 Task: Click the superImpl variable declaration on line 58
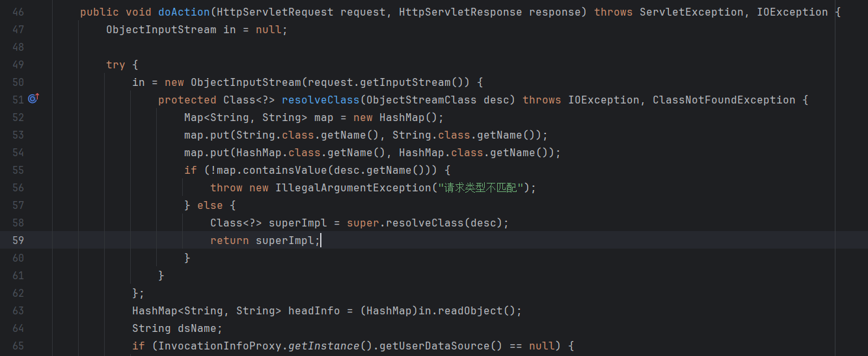(x=298, y=223)
